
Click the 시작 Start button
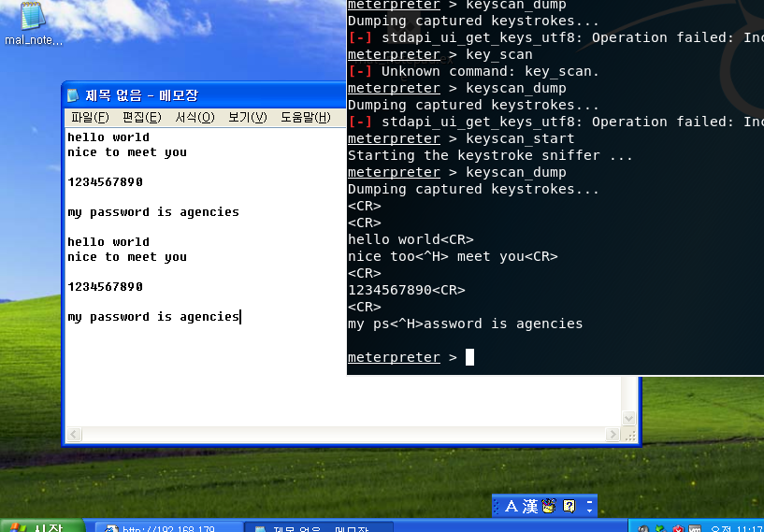pyautogui.click(x=43, y=527)
